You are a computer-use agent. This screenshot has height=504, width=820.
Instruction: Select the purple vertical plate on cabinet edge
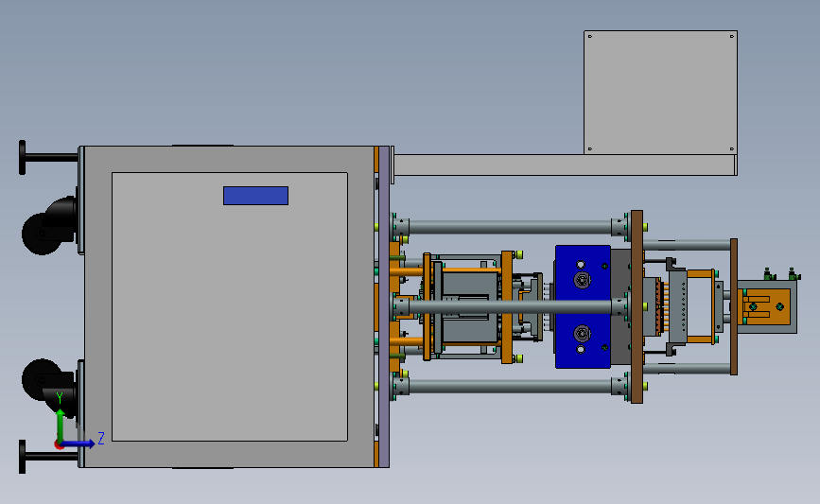click(x=384, y=307)
